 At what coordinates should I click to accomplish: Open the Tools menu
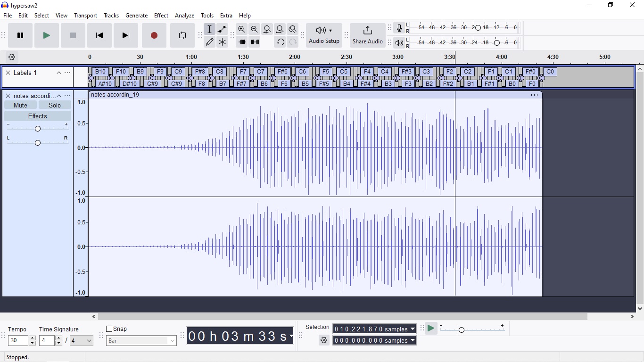point(207,16)
